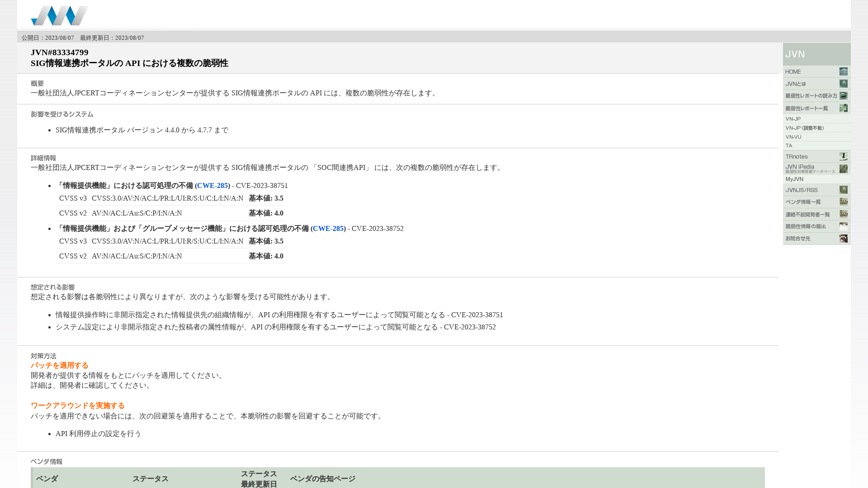868x488 pixels.
Task: Click 基本値: 4.0 under CVE-2023-38751
Action: (x=266, y=213)
